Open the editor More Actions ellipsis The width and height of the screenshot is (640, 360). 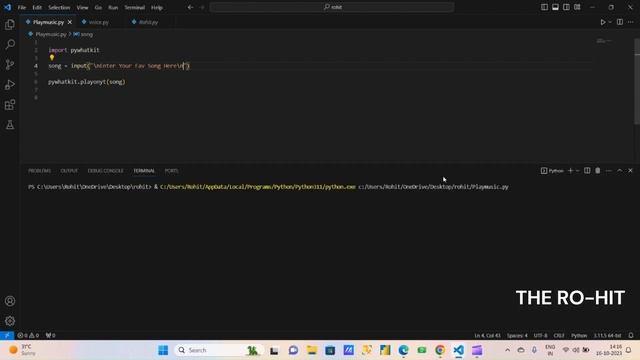pos(631,22)
